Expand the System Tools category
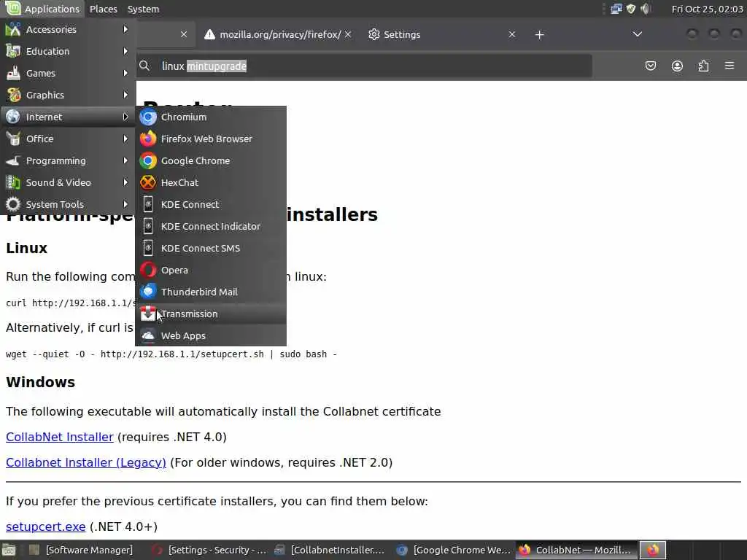747x560 pixels. pos(68,204)
